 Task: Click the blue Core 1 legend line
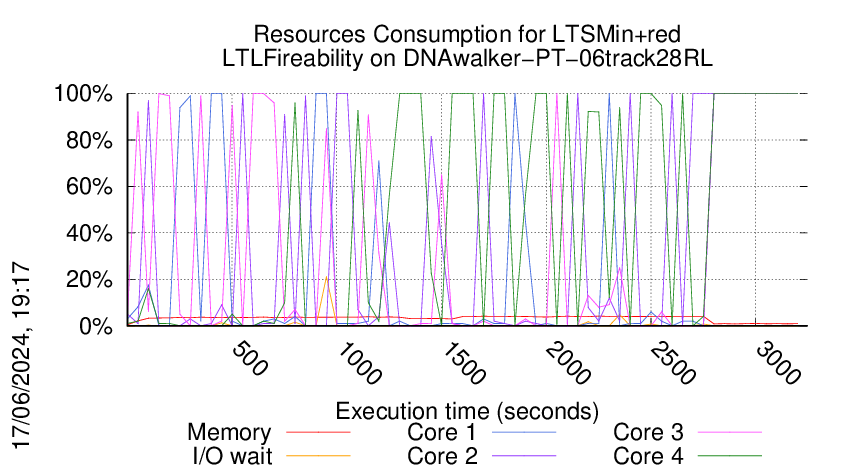pos(524,433)
